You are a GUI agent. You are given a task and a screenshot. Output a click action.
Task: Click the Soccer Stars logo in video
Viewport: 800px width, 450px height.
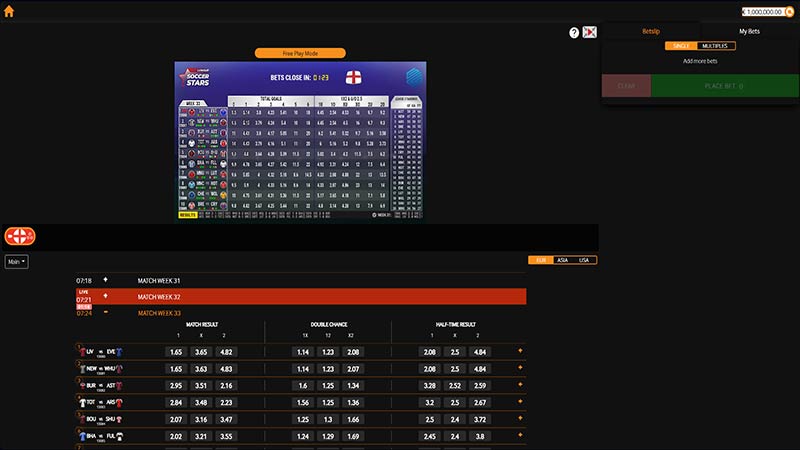[x=194, y=78]
